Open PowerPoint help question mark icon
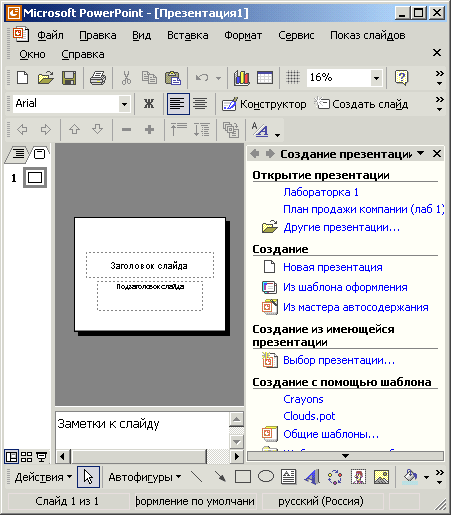The image size is (451, 515). click(x=401, y=78)
